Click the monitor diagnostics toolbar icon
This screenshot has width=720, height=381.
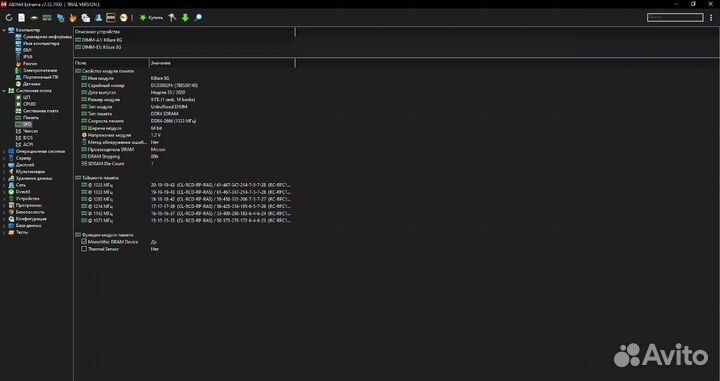[x=60, y=18]
